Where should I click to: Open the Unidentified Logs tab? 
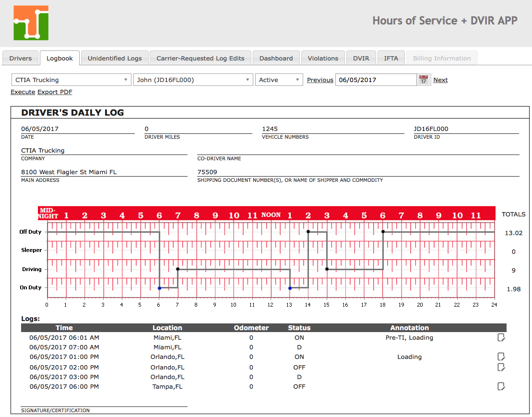[x=115, y=59]
